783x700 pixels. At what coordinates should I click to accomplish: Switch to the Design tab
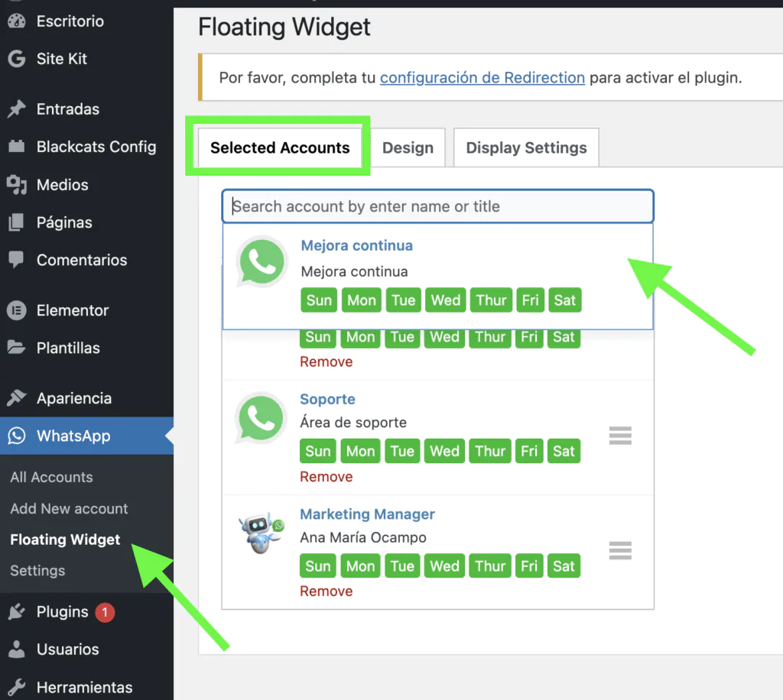(408, 147)
